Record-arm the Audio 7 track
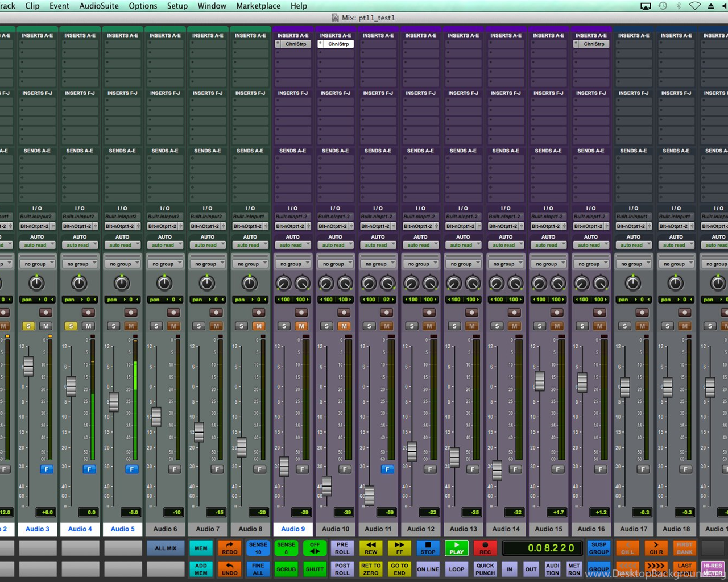728x582 pixels. pyautogui.click(x=216, y=313)
